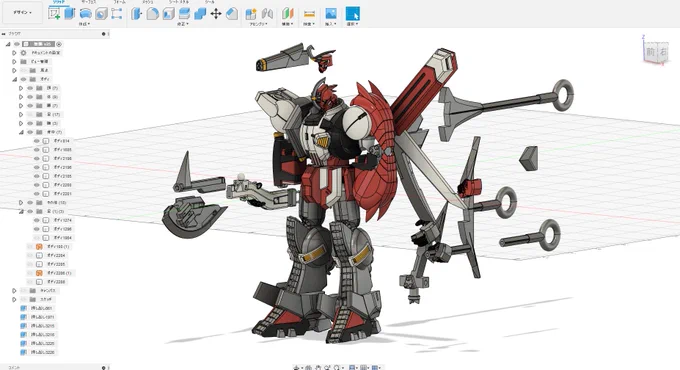Expand the ビュー管理 tree node
680x370 pixels.
[x=14, y=62]
